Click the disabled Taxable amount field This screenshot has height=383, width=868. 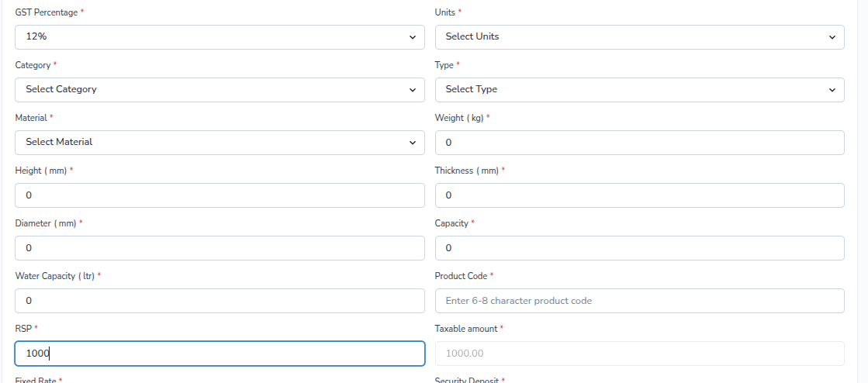(639, 354)
